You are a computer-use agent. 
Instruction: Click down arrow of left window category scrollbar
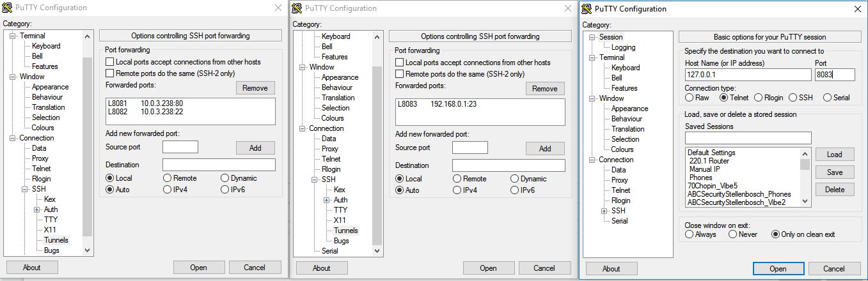coord(88,251)
